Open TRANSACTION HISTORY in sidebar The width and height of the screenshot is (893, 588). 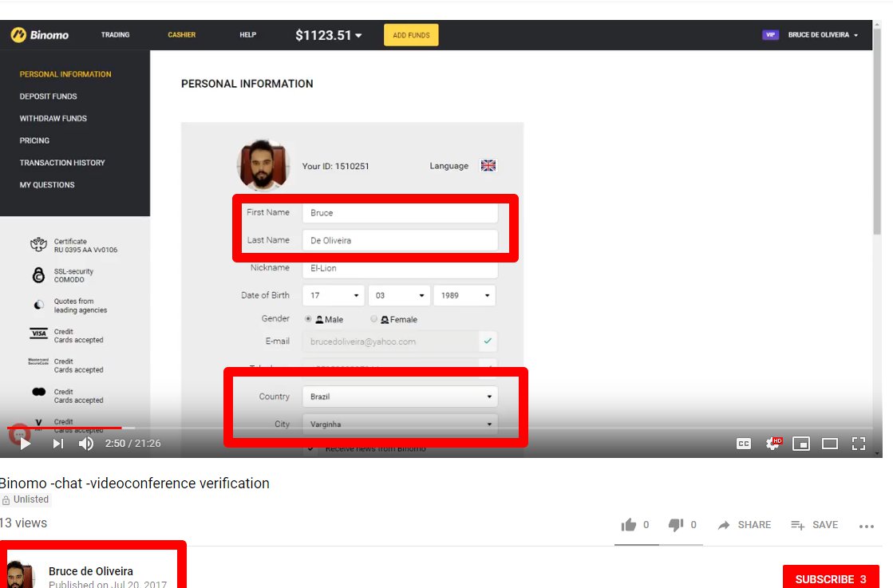pos(62,163)
